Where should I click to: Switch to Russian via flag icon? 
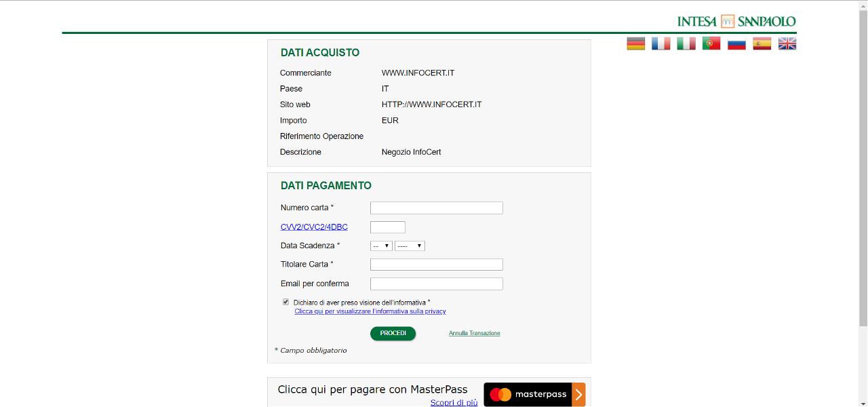click(737, 43)
